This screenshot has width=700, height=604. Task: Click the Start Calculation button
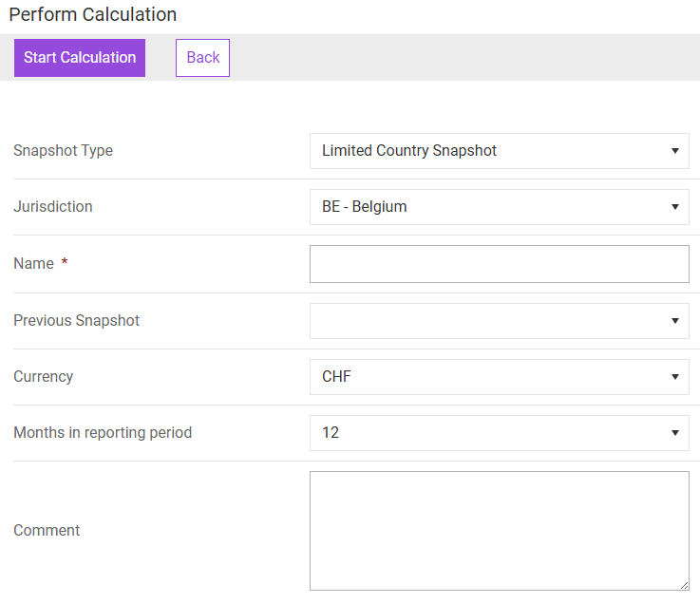coord(80,58)
